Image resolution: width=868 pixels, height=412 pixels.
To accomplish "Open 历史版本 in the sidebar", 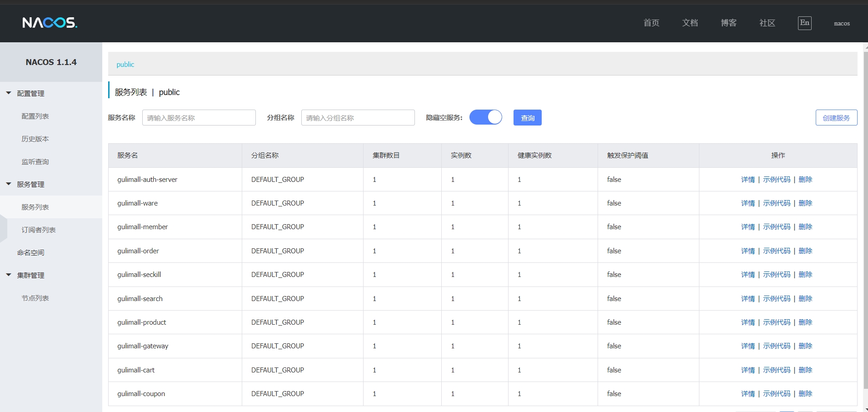I will coord(35,139).
